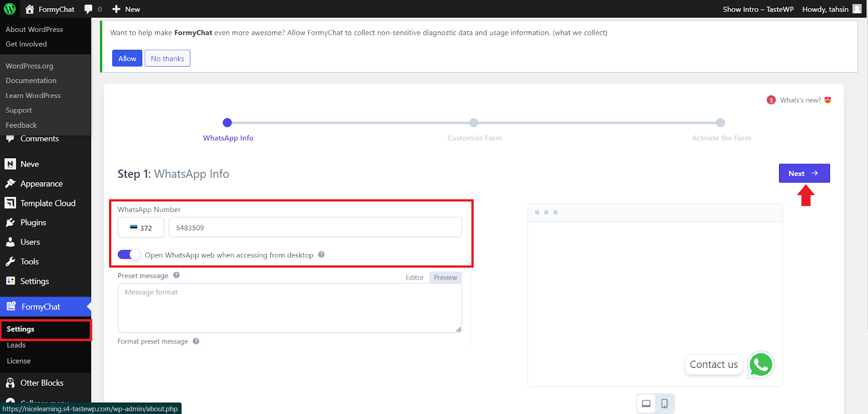Select Get Involved menu item
Image resolution: width=868 pixels, height=414 pixels.
pos(26,44)
